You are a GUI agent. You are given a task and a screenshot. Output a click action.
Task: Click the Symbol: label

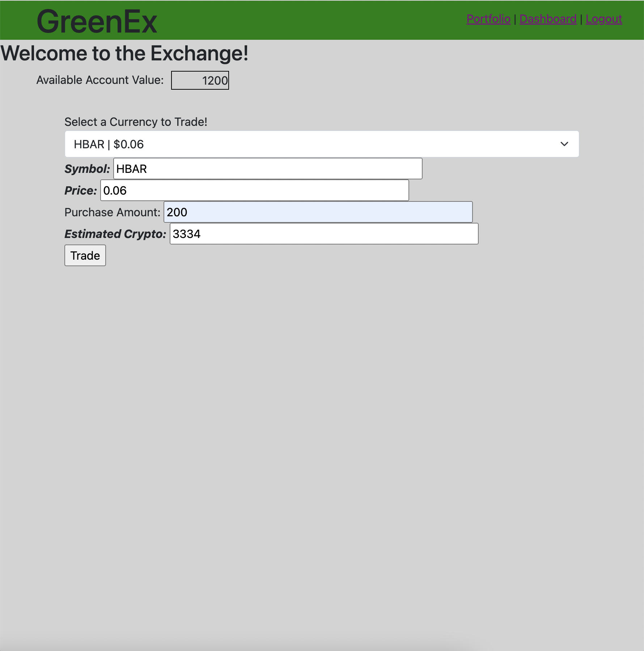click(x=87, y=169)
